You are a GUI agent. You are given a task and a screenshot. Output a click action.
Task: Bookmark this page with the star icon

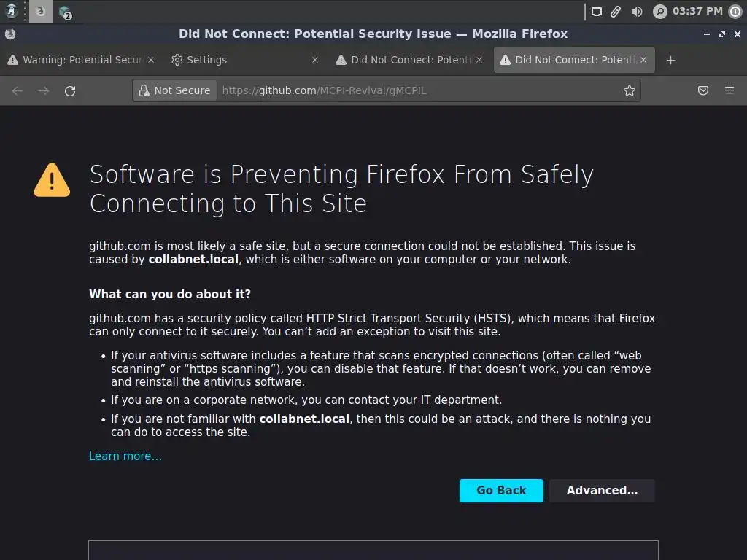point(630,90)
